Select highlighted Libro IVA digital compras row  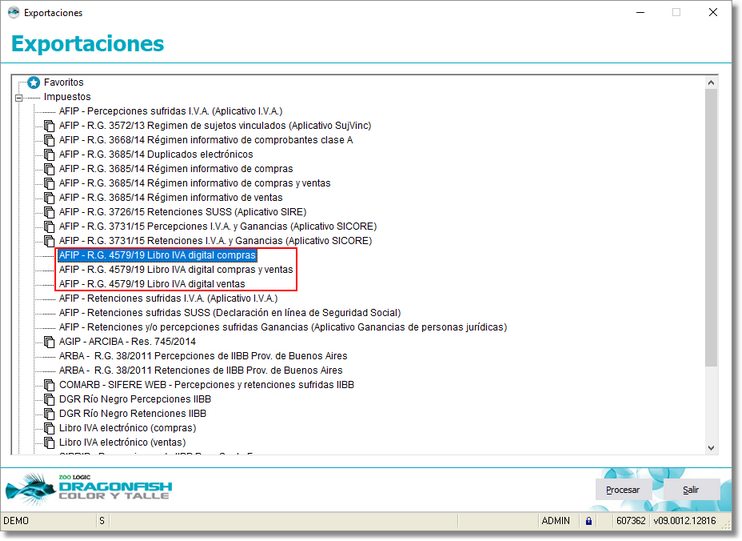(x=157, y=255)
